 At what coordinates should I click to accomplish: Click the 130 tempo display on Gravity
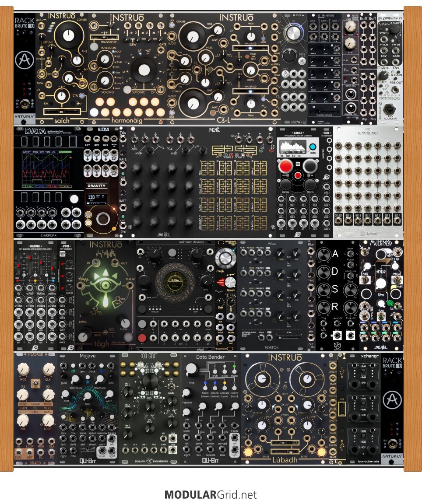click(97, 199)
